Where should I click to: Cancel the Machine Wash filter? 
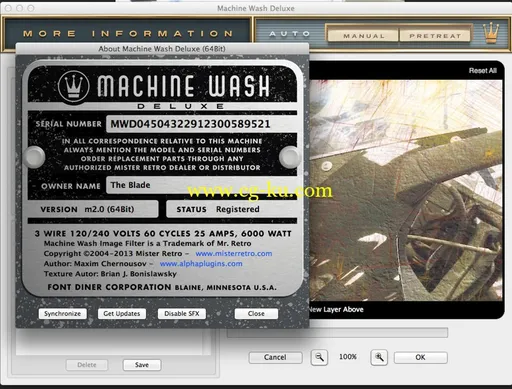275,357
